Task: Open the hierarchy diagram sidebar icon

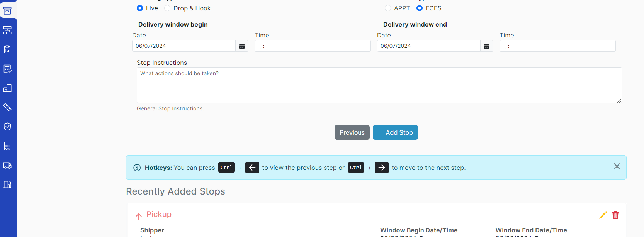Action: pos(7,30)
